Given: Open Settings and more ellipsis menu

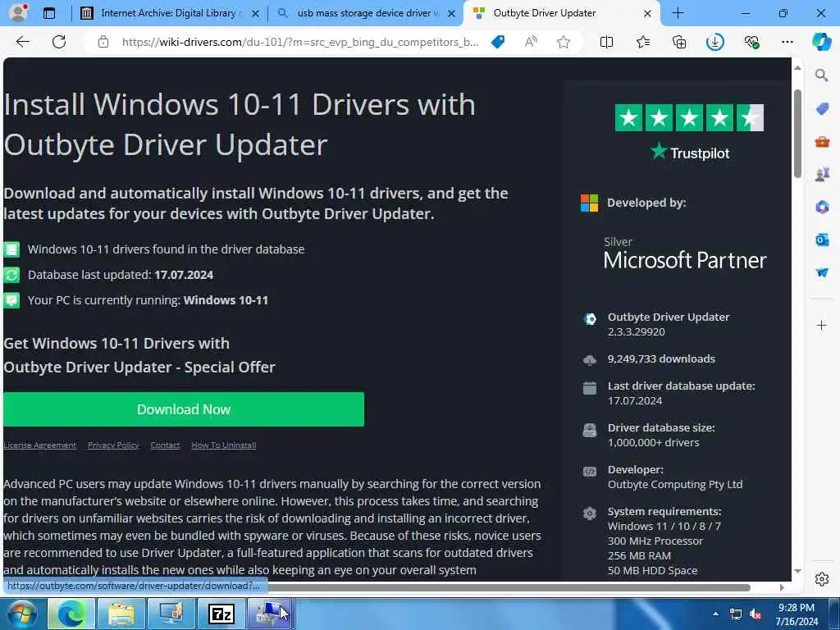Looking at the screenshot, I should [x=787, y=42].
